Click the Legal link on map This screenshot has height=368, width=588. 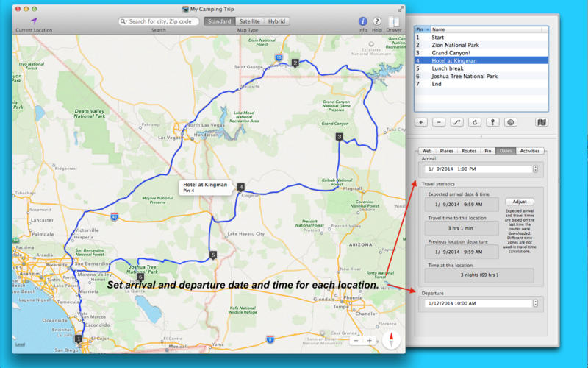20,344
